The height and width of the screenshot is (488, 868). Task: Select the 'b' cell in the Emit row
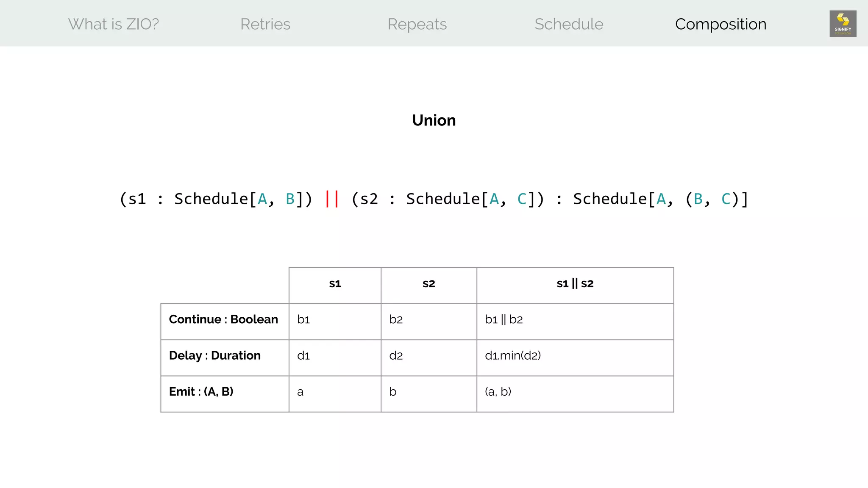[429, 394]
